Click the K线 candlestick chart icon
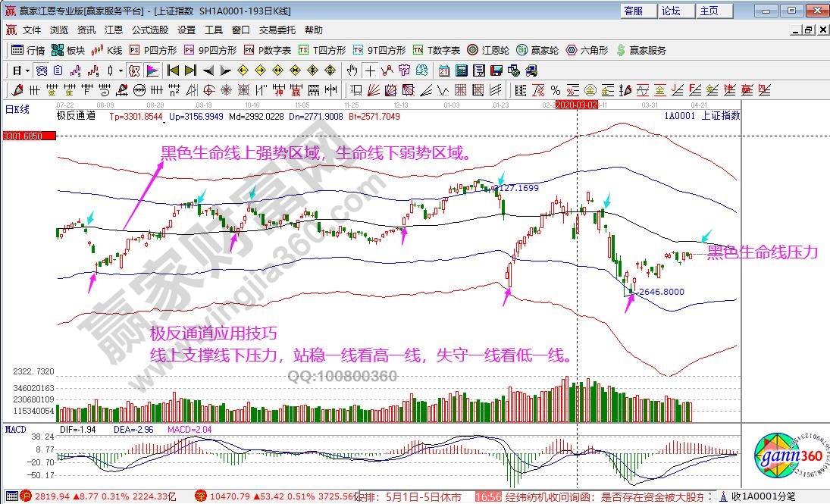 [107, 50]
